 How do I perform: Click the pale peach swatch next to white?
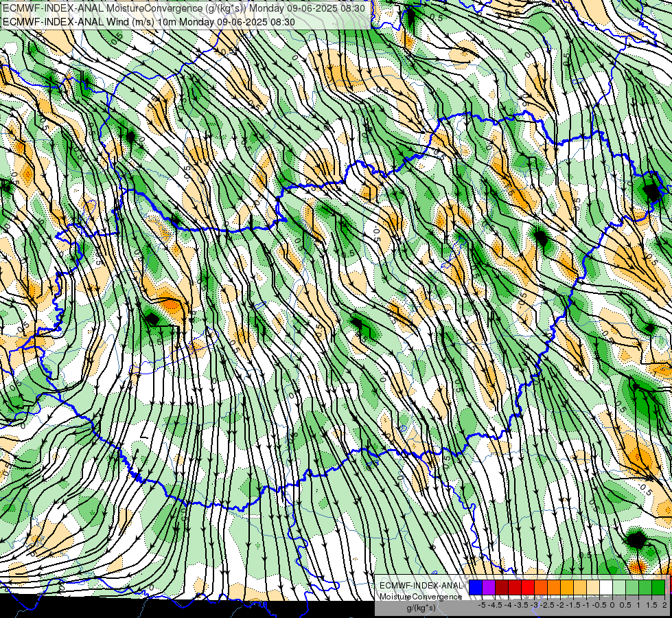[593, 587]
